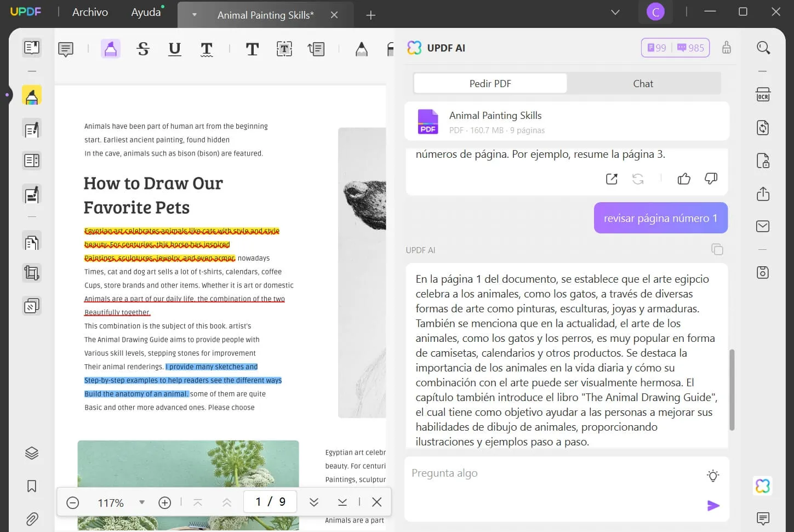This screenshot has width=794, height=532.
Task: Run OCR recognition from right sidebar
Action: click(763, 94)
